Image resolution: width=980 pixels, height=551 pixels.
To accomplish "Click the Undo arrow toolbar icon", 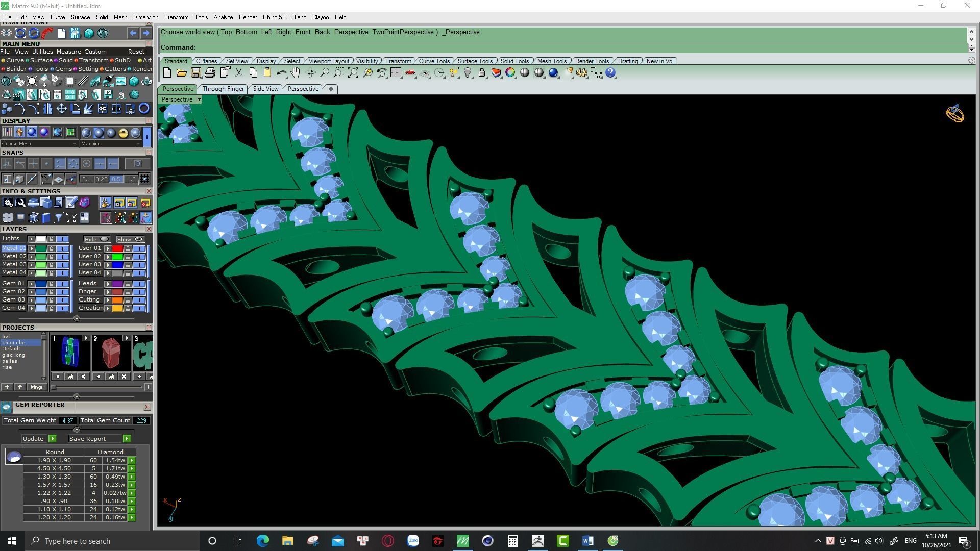I will 281,73.
